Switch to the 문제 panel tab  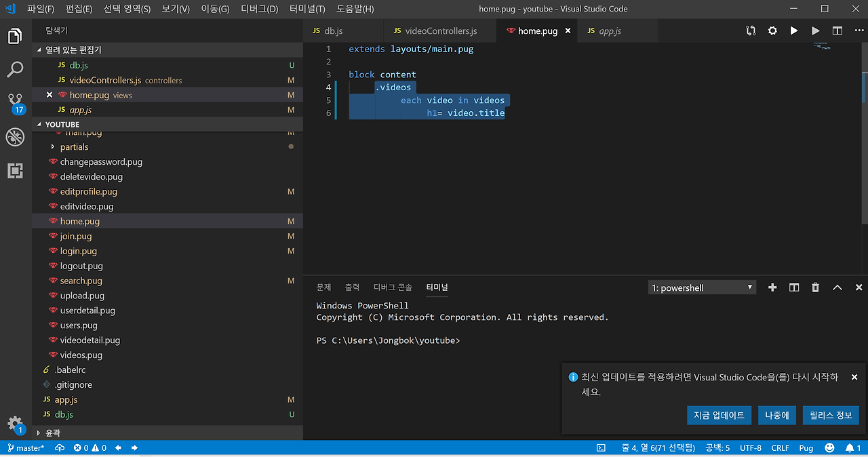(x=323, y=287)
